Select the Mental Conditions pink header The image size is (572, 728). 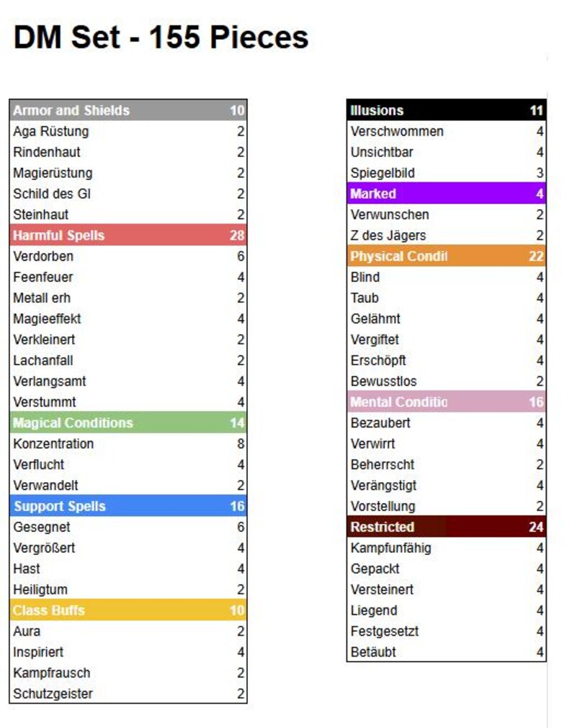446,401
